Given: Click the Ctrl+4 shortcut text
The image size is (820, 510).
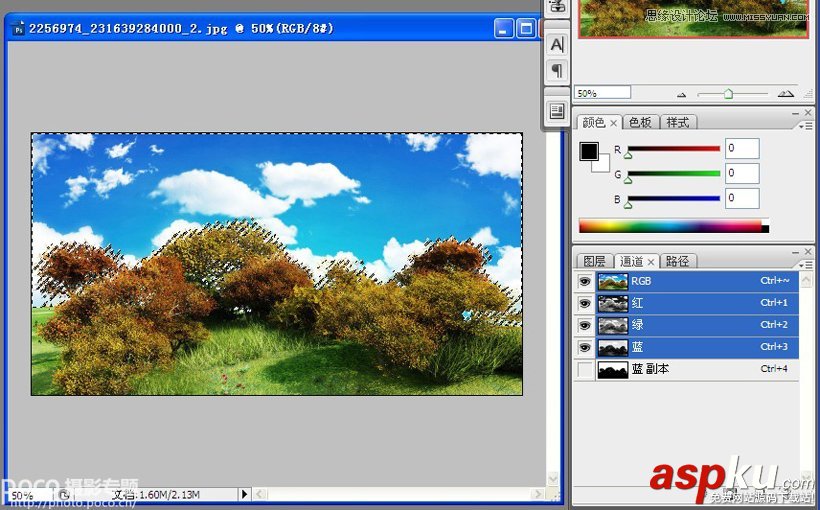Looking at the screenshot, I should 773,369.
